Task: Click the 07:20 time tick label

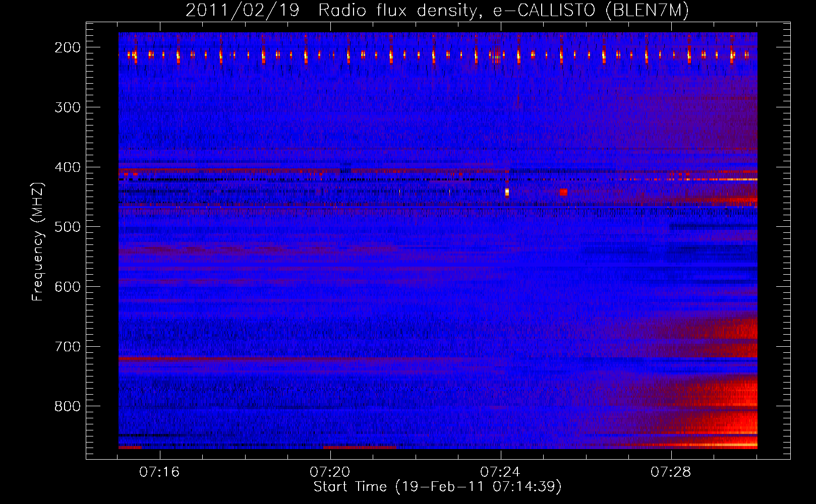Action: (x=330, y=472)
